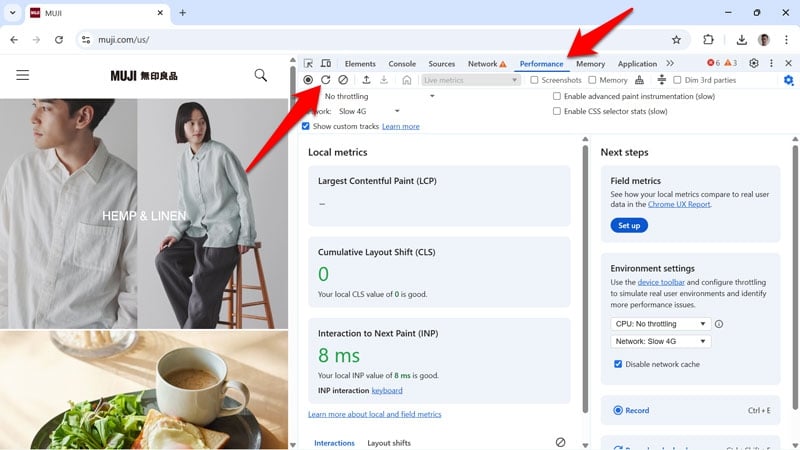
Task: Download the trace with the save icon
Action: click(384, 80)
